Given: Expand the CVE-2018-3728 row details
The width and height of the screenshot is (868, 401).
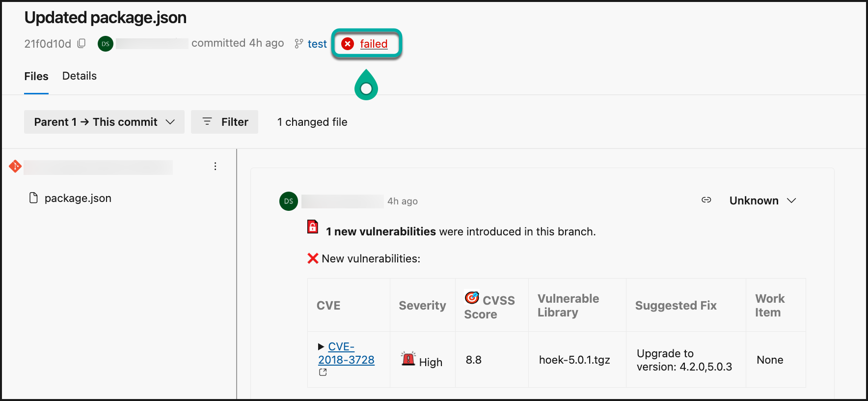Looking at the screenshot, I should (x=321, y=347).
